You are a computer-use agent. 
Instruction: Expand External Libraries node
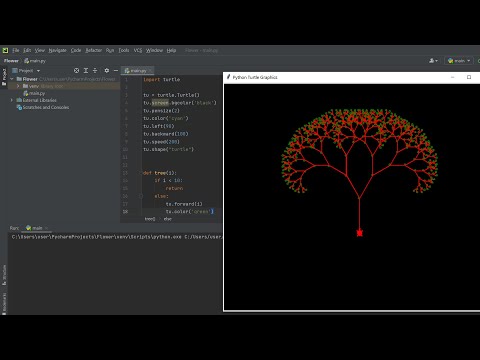tap(12, 100)
